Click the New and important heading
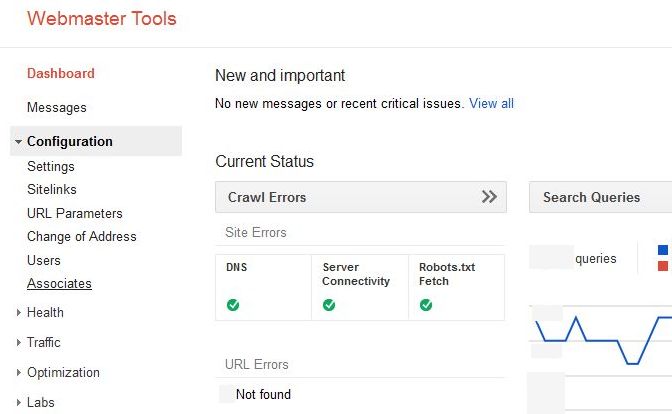 coord(280,75)
